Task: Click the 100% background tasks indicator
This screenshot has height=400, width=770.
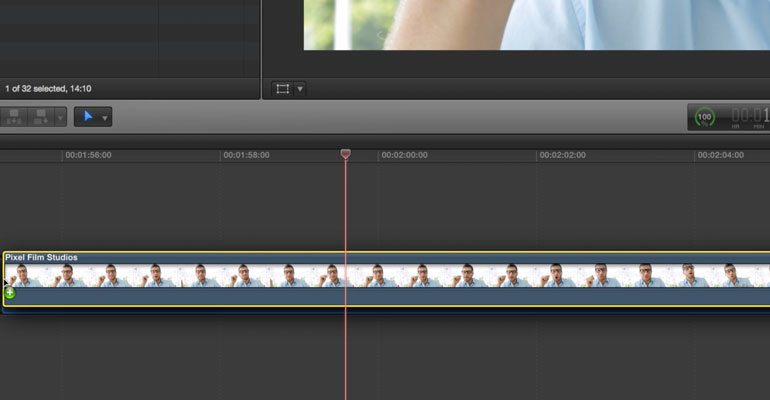Action: [x=704, y=117]
